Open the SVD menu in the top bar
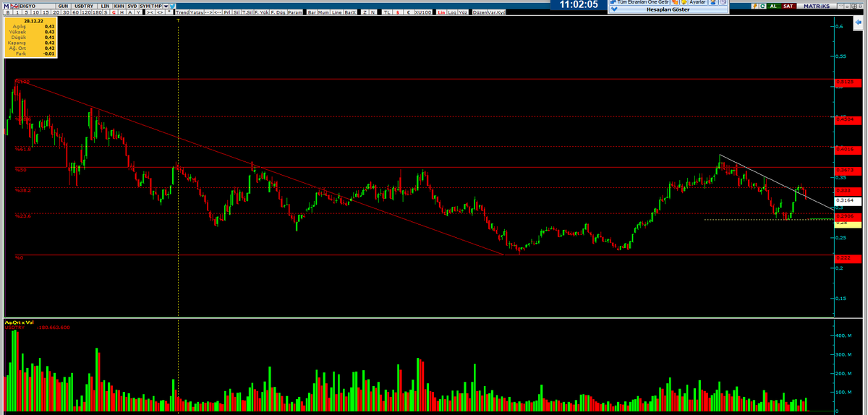This screenshot has height=415, width=868. (x=132, y=6)
